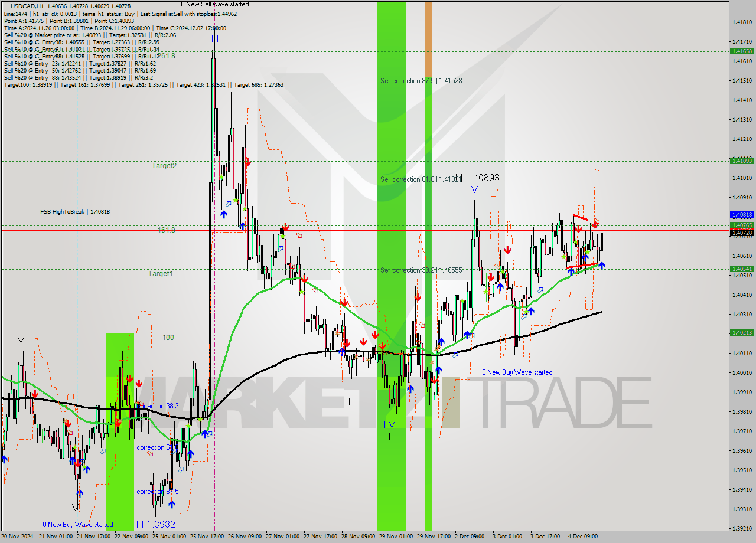
Task: Click the blue 'correction 87.5' label
Action: (158, 492)
